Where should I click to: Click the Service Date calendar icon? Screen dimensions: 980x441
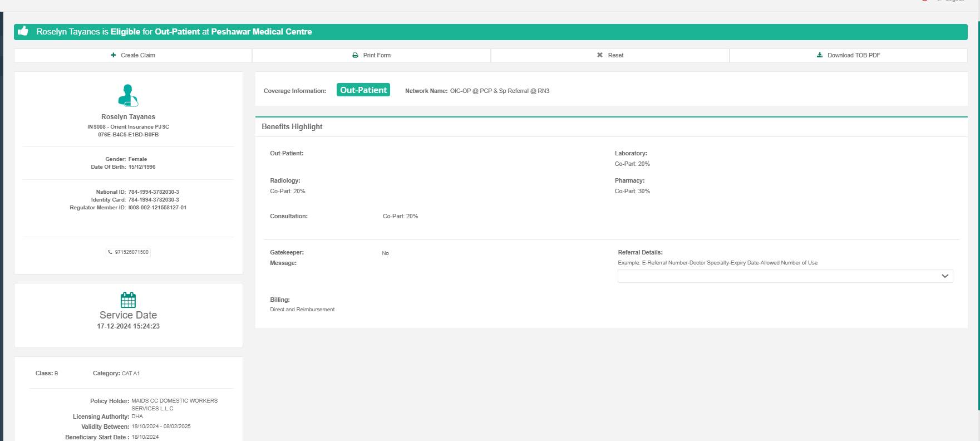click(x=128, y=300)
